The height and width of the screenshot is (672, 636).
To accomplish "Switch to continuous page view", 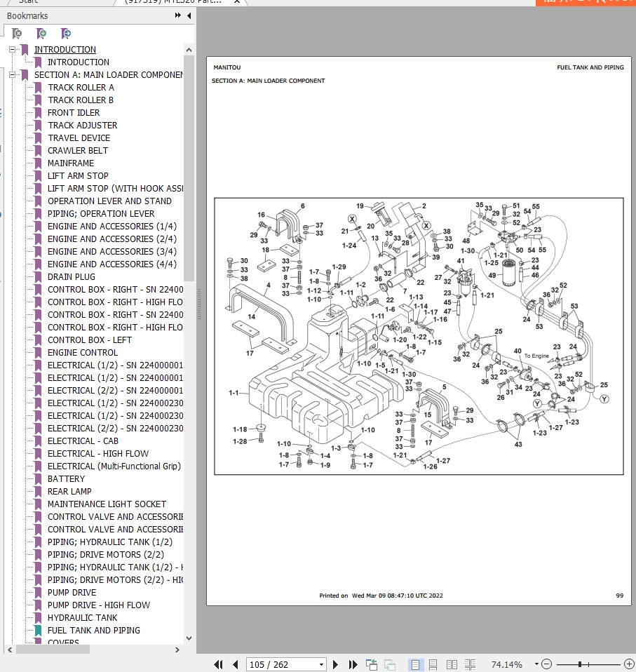I will [x=433, y=664].
